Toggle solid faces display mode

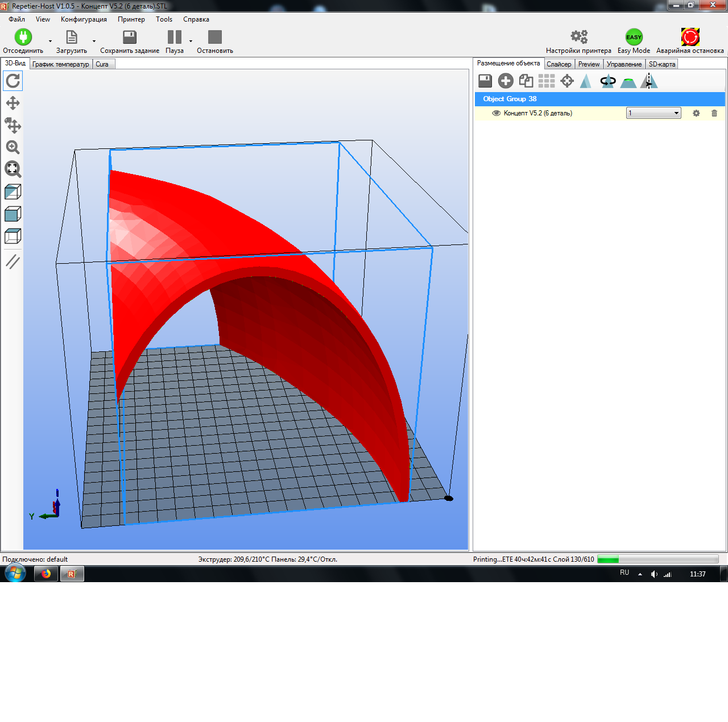coord(13,214)
